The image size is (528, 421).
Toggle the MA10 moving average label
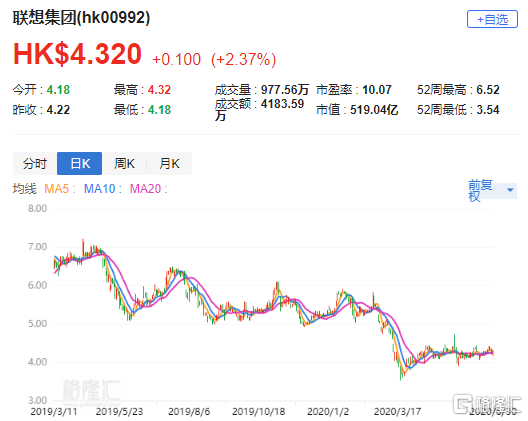point(102,189)
